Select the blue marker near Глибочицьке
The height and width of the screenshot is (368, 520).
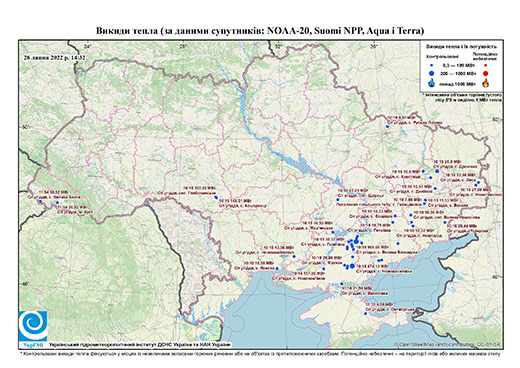coord(216,197)
